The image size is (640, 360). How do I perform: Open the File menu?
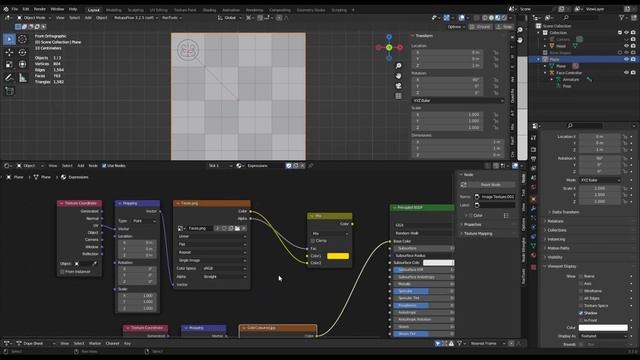tap(15, 9)
